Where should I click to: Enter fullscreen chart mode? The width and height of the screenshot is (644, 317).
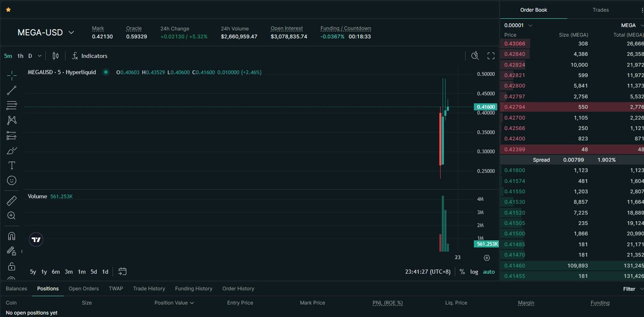[x=491, y=56]
